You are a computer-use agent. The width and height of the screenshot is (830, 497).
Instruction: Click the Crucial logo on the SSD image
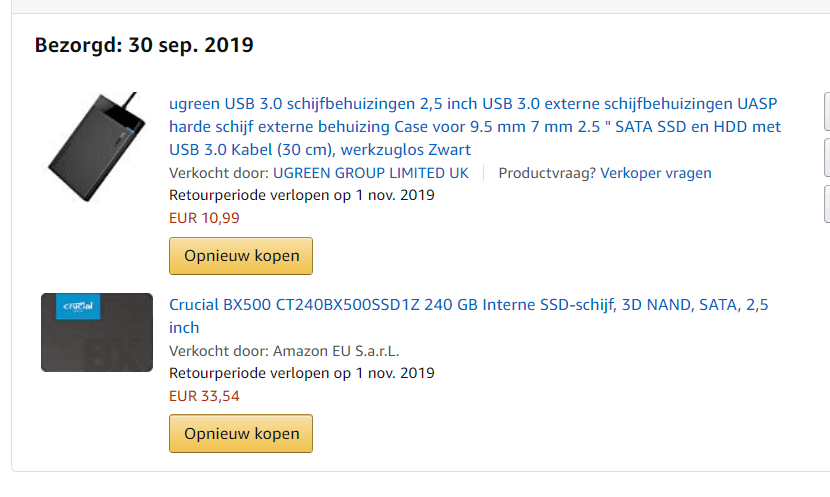pyautogui.click(x=79, y=307)
